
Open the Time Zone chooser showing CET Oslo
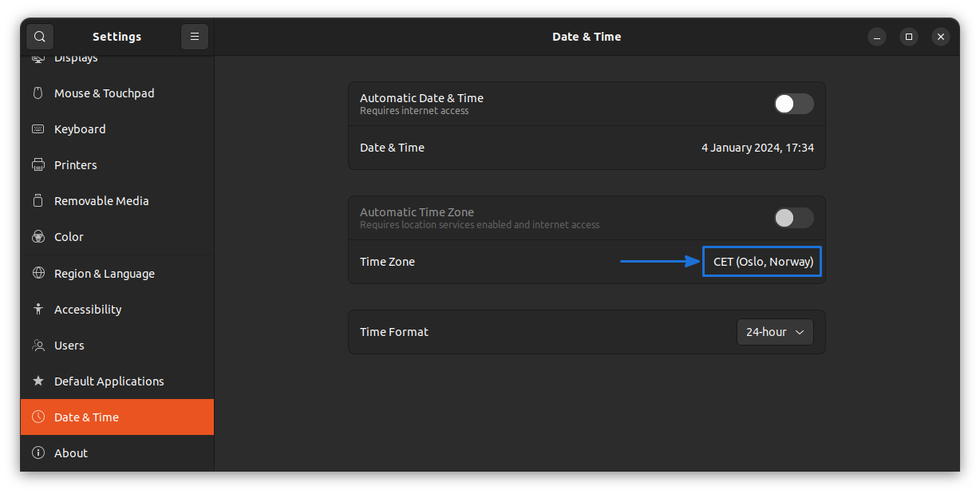pyautogui.click(x=761, y=261)
